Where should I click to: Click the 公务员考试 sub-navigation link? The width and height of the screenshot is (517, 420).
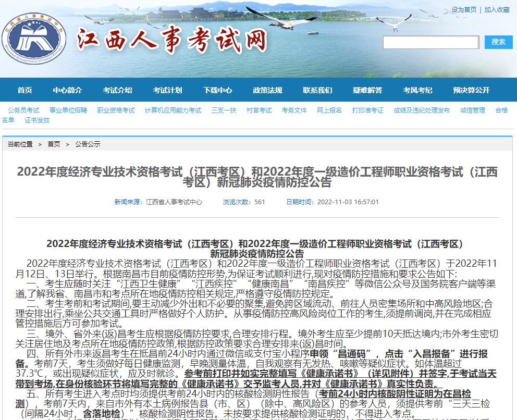[x=23, y=110]
